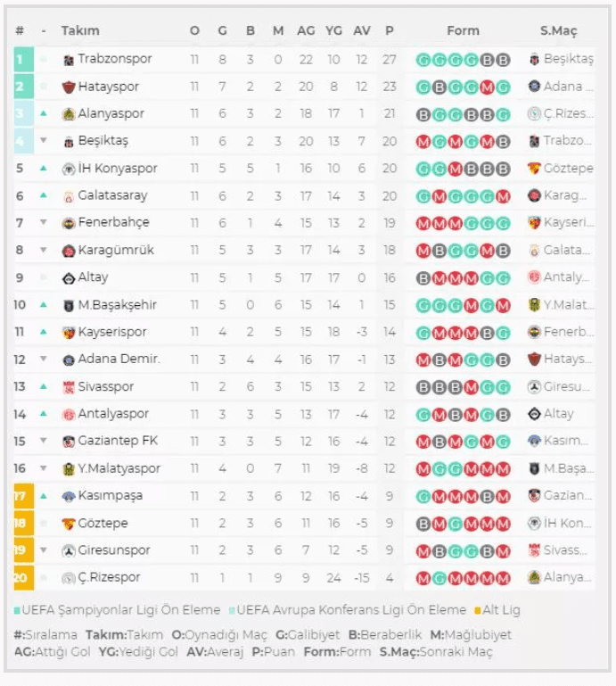Select the Takım column header
Screen dimensions: 616x686
click(80, 30)
